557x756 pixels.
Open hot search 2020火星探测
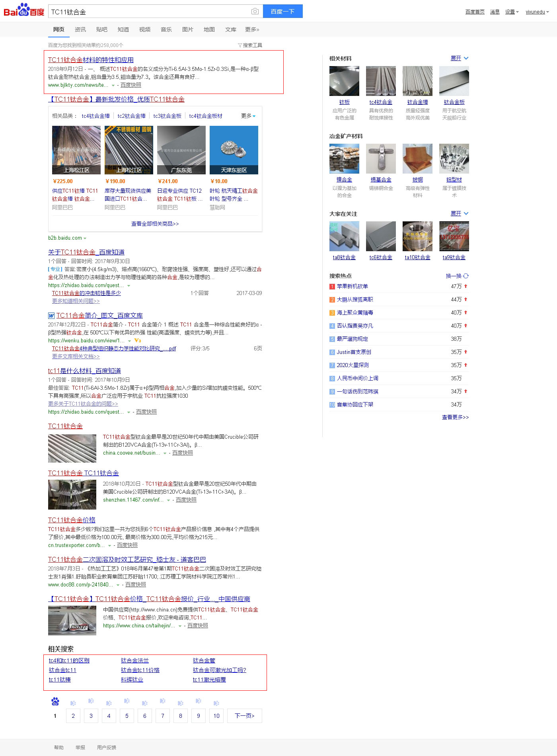coord(353,365)
